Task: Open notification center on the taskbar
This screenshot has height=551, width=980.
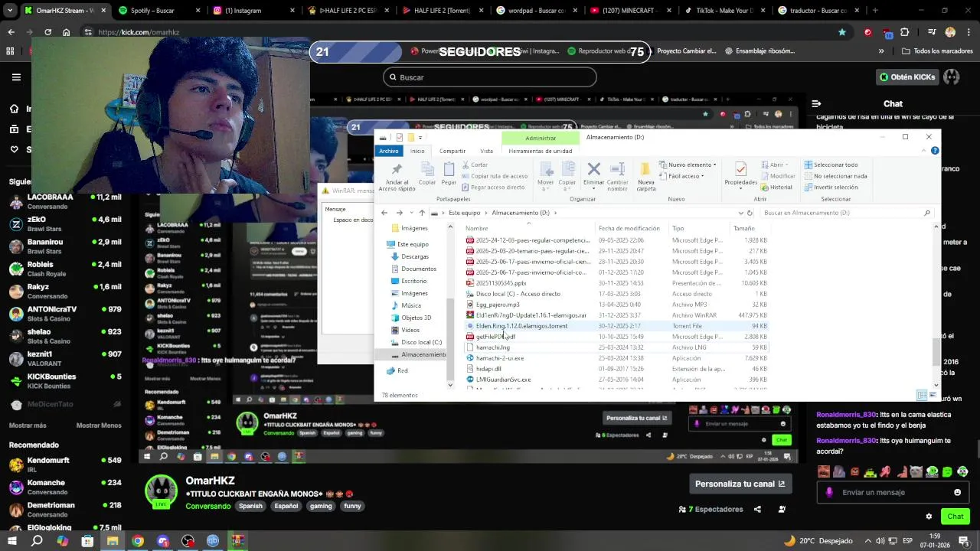Action: pos(964,541)
